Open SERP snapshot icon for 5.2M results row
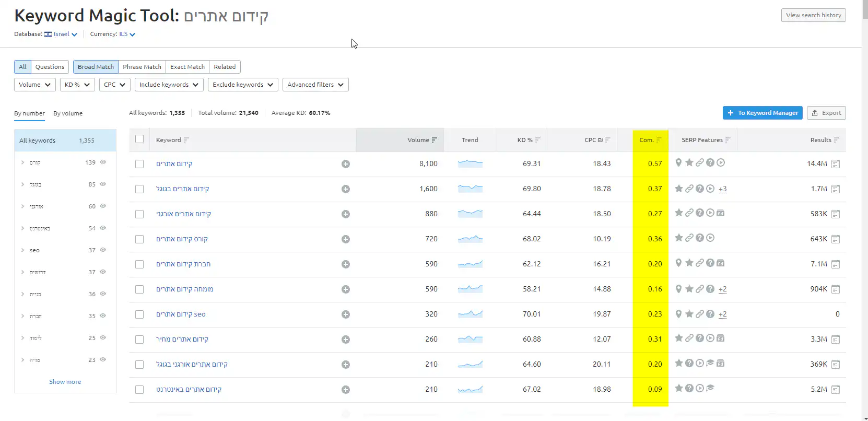 coord(836,390)
